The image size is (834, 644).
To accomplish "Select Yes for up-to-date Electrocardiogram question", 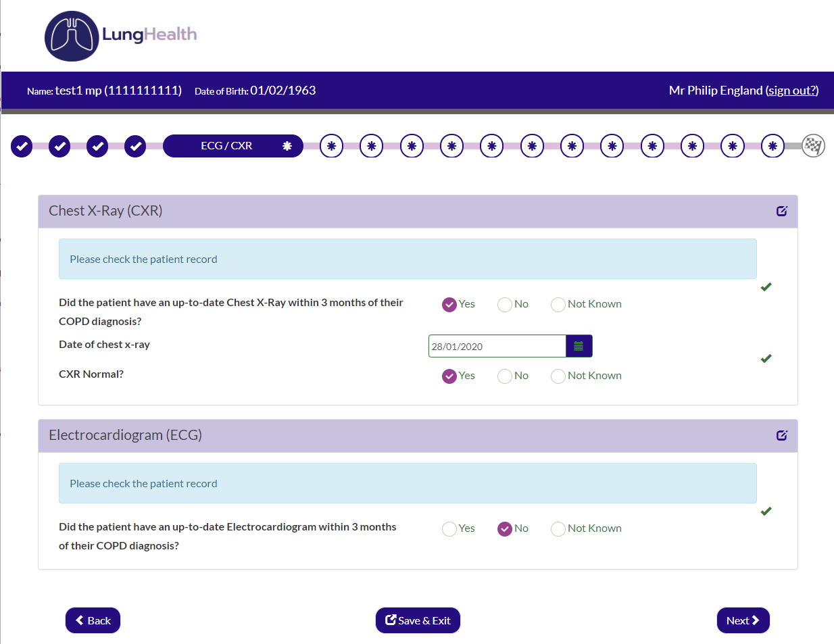I will tap(449, 529).
